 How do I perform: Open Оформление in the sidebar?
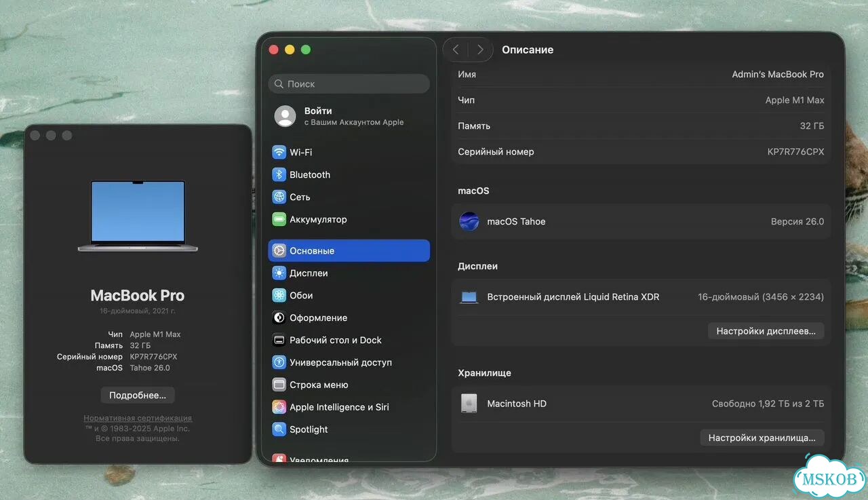coord(349,318)
